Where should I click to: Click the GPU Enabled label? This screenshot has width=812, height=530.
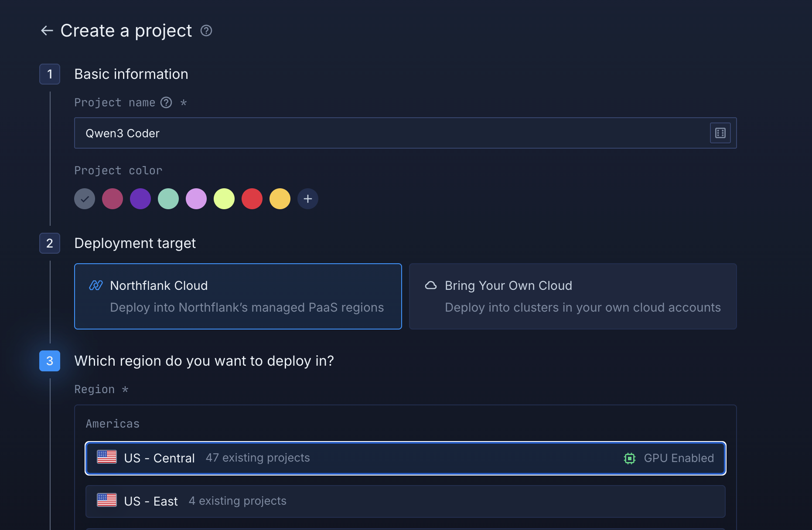679,458
